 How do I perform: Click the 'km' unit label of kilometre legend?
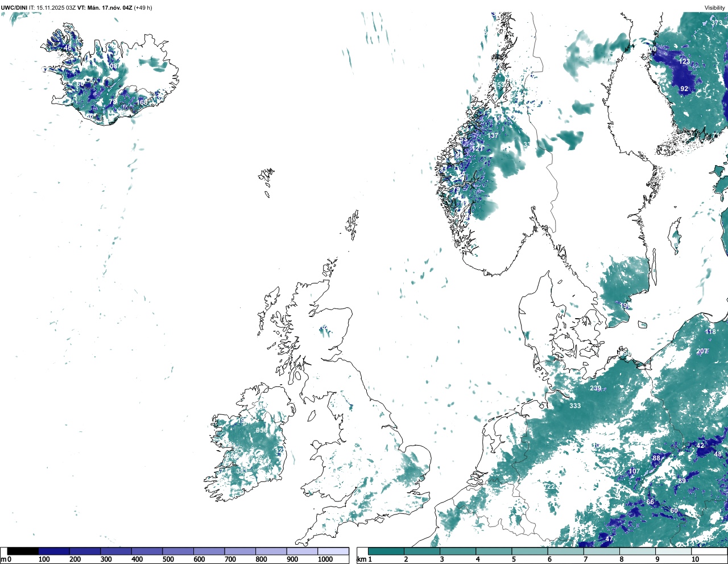tap(361, 559)
